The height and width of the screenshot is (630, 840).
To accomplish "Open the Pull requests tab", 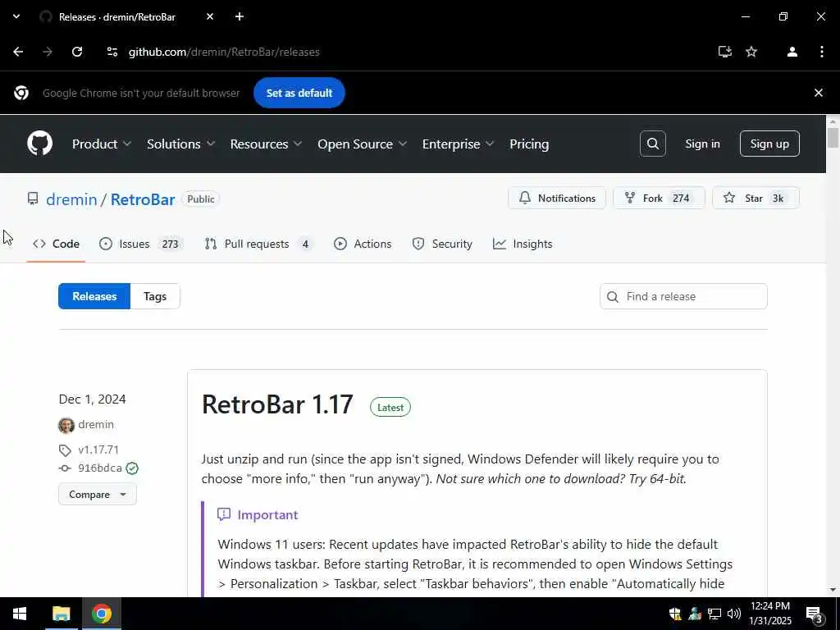I will pyautogui.click(x=258, y=244).
